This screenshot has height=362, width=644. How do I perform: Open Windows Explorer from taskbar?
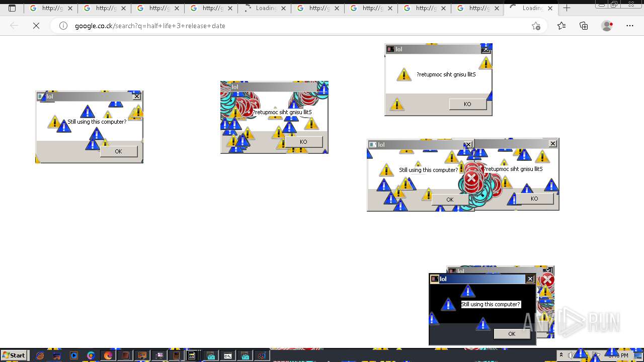[57, 355]
